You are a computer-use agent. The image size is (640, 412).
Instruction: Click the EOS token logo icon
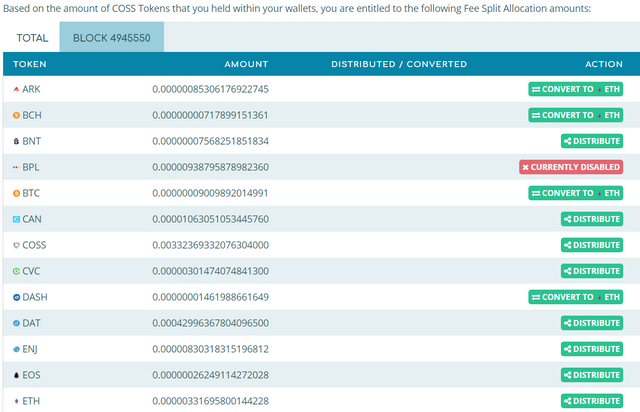pos(16,375)
